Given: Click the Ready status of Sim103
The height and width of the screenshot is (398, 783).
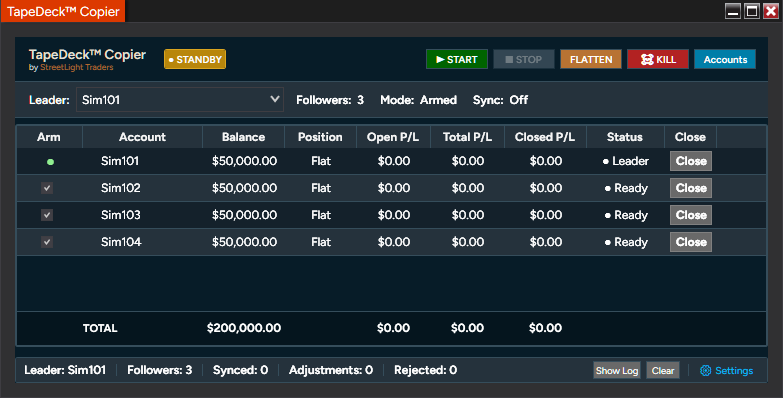Looking at the screenshot, I should coord(626,215).
